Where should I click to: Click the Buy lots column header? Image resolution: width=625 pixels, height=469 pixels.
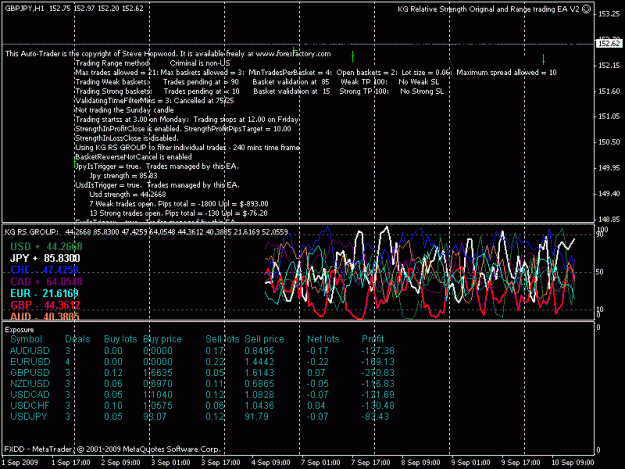click(120, 339)
